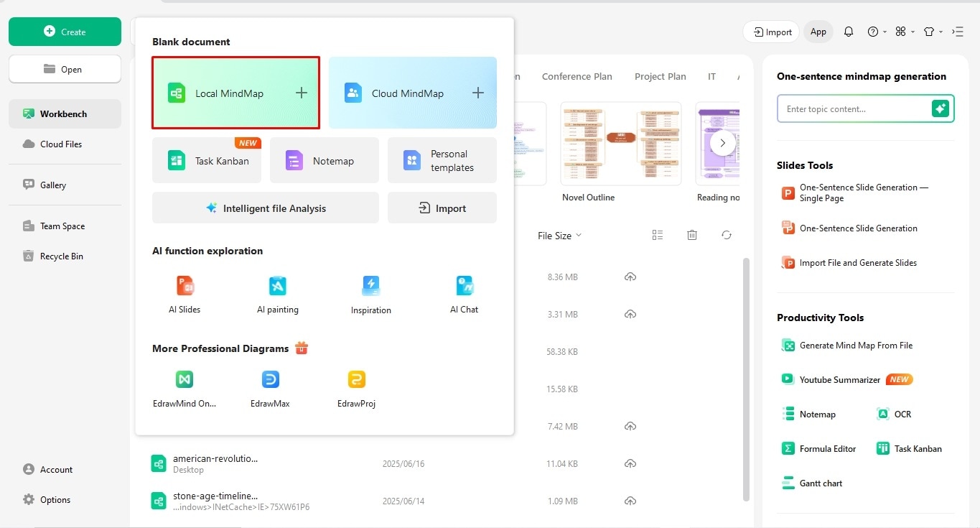
Task: Click the Open button in sidebar
Action: point(65,69)
